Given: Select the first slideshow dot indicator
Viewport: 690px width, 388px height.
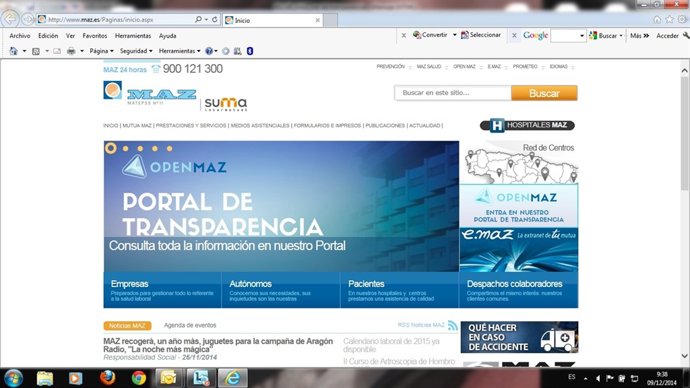Looking at the screenshot, I should [110, 148].
